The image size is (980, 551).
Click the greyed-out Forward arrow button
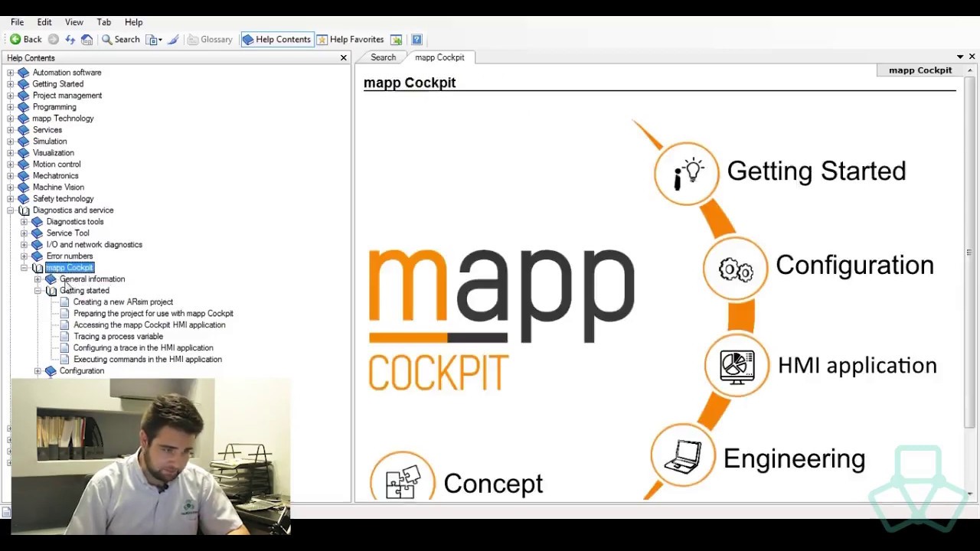[x=54, y=39]
